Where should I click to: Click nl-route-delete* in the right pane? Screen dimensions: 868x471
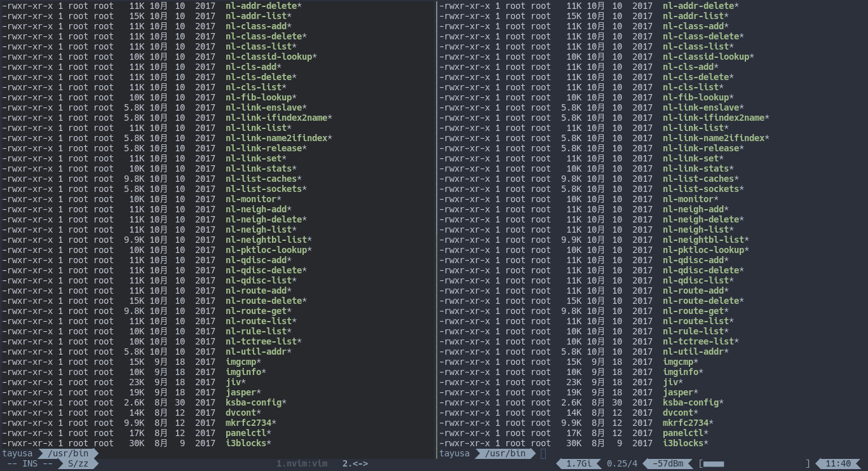pyautogui.click(x=703, y=301)
